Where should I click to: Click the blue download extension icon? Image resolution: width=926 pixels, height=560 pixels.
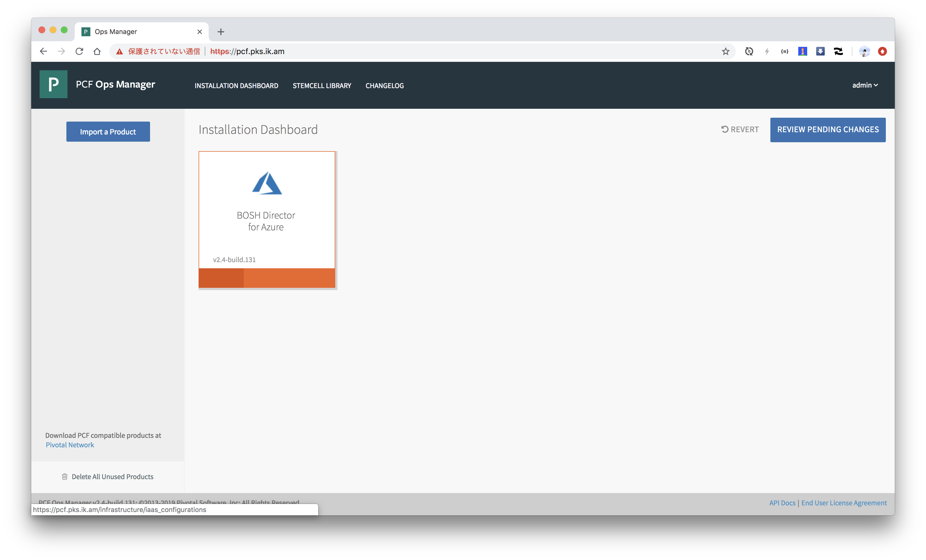820,52
